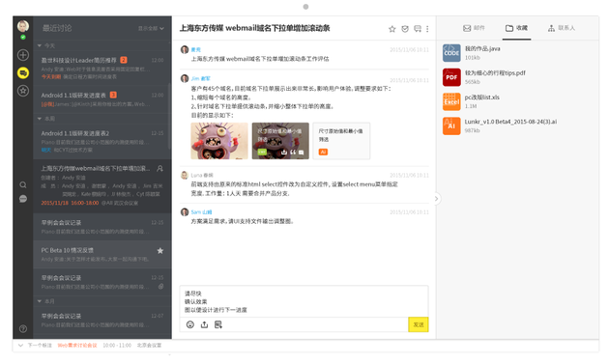Click the screenshot capture icon in composer

pos(218,324)
